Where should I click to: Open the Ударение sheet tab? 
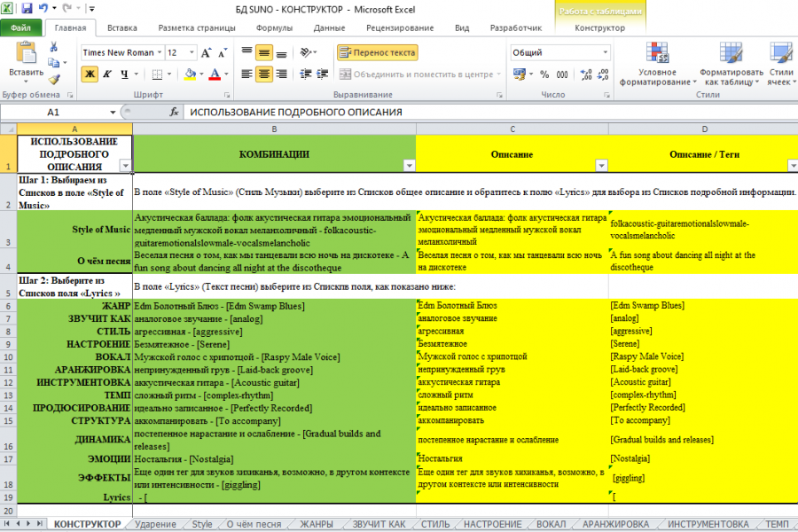click(x=155, y=524)
